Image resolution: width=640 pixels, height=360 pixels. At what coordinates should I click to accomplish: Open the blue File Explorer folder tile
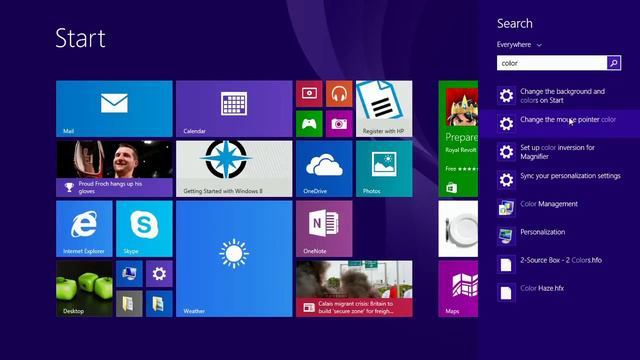coord(159,304)
